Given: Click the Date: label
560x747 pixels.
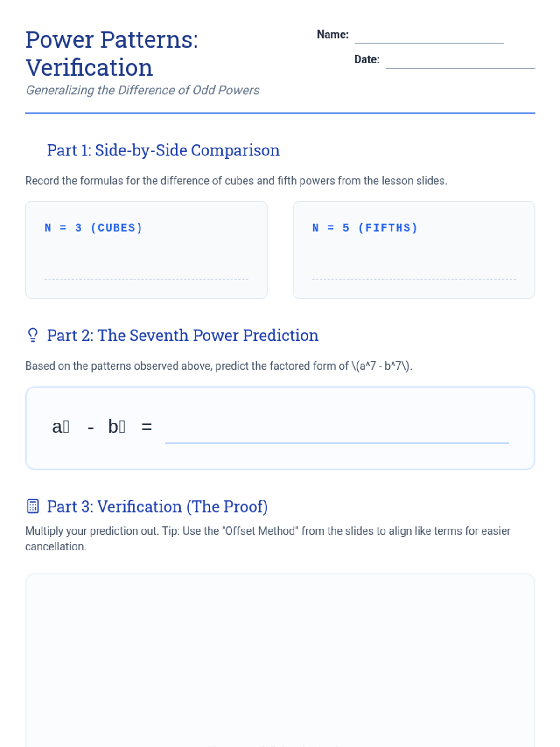Looking at the screenshot, I should (367, 59).
